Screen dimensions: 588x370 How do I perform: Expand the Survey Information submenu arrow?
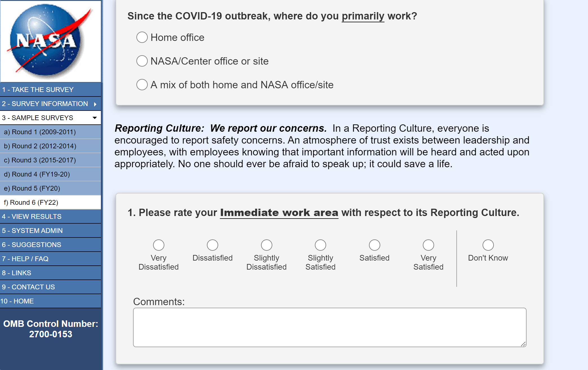pos(95,104)
